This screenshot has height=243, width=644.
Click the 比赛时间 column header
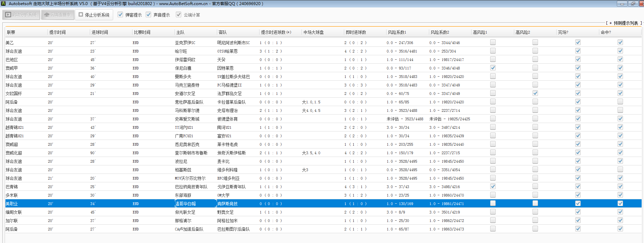(142, 32)
